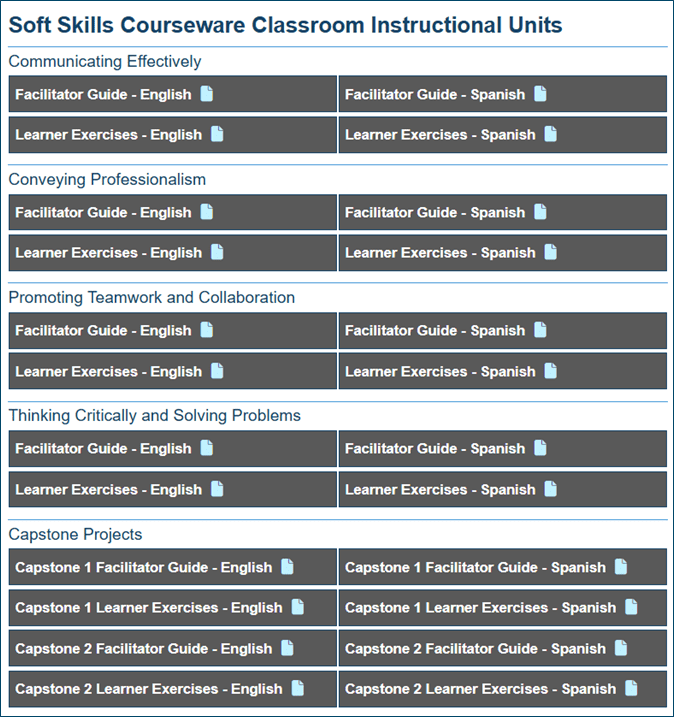
Task: Open Thinking Critically Facilitator Guide - English
Action: [x=103, y=449]
